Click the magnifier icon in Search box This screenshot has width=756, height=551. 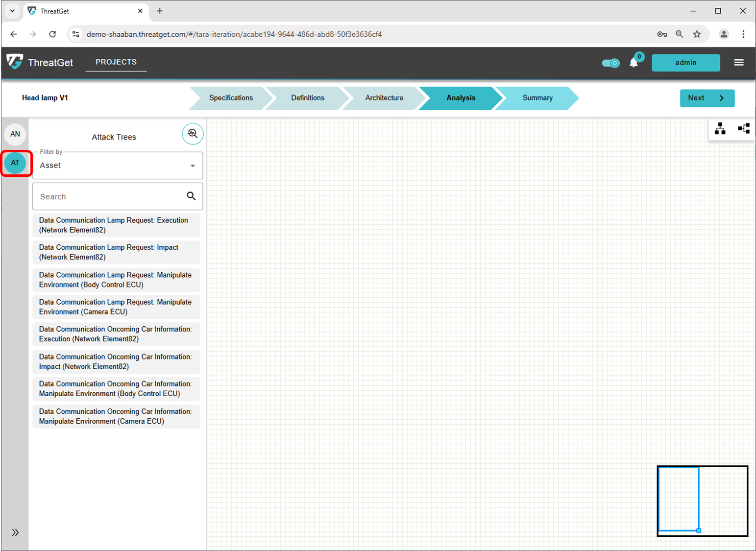[191, 196]
